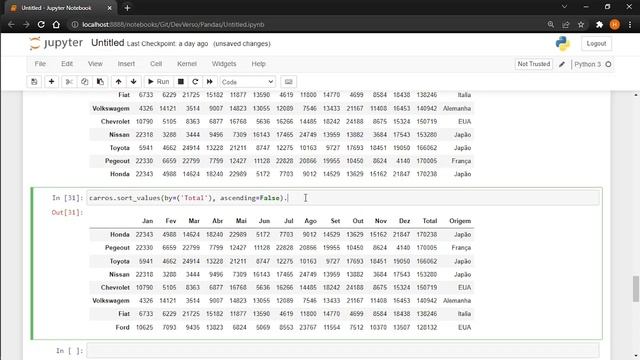640x360 pixels.
Task: Click the browser address bar URL
Action: pos(173,24)
